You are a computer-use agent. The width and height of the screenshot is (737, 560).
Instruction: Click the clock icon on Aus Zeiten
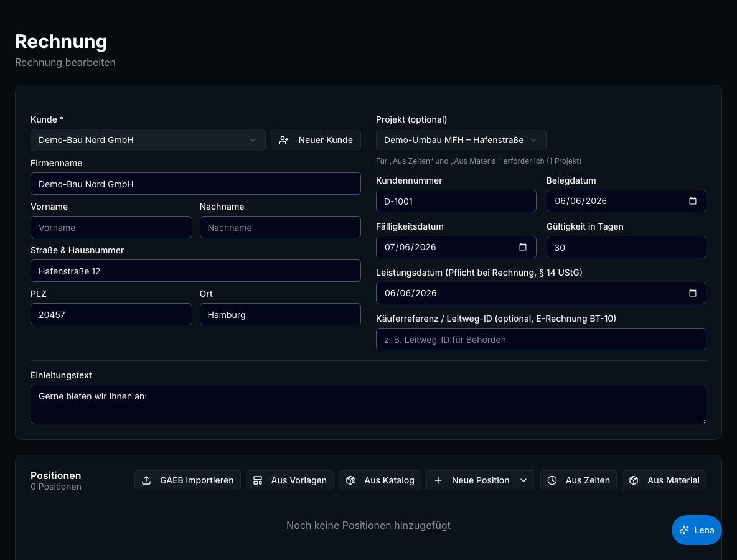(552, 480)
